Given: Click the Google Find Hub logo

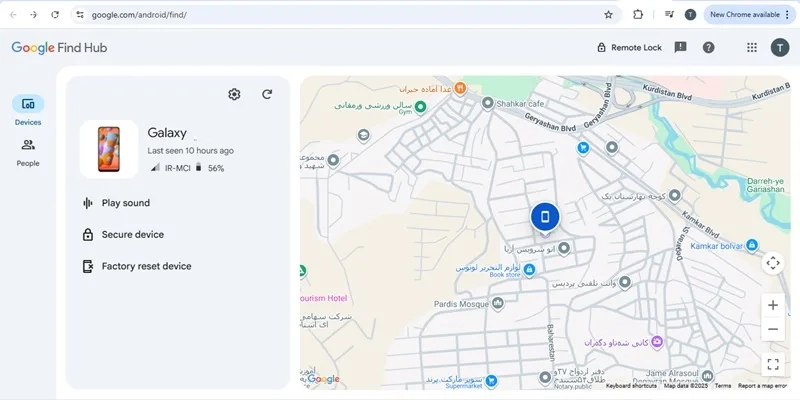Looking at the screenshot, I should (59, 48).
